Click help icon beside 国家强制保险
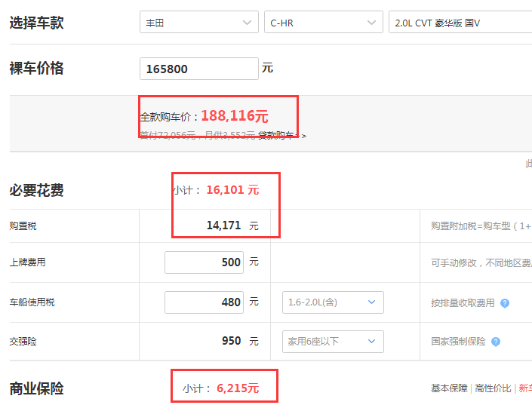 click(x=496, y=342)
